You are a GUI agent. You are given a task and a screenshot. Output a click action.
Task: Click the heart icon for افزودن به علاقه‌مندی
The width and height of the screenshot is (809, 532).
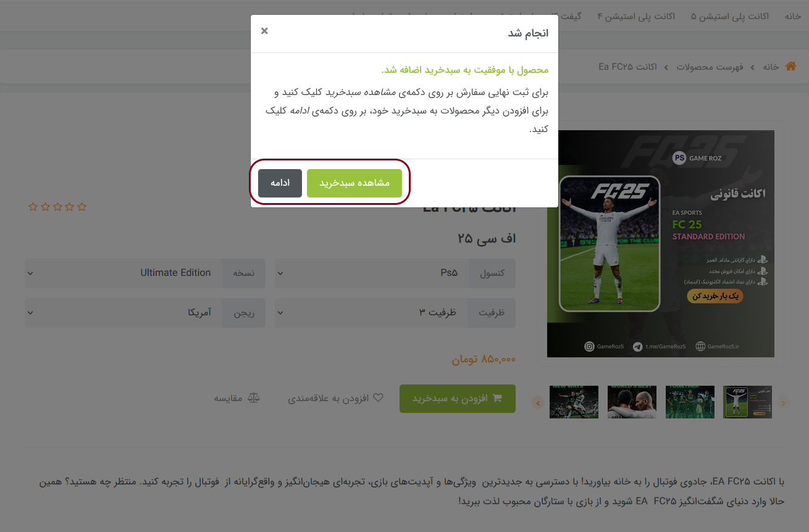point(378,398)
